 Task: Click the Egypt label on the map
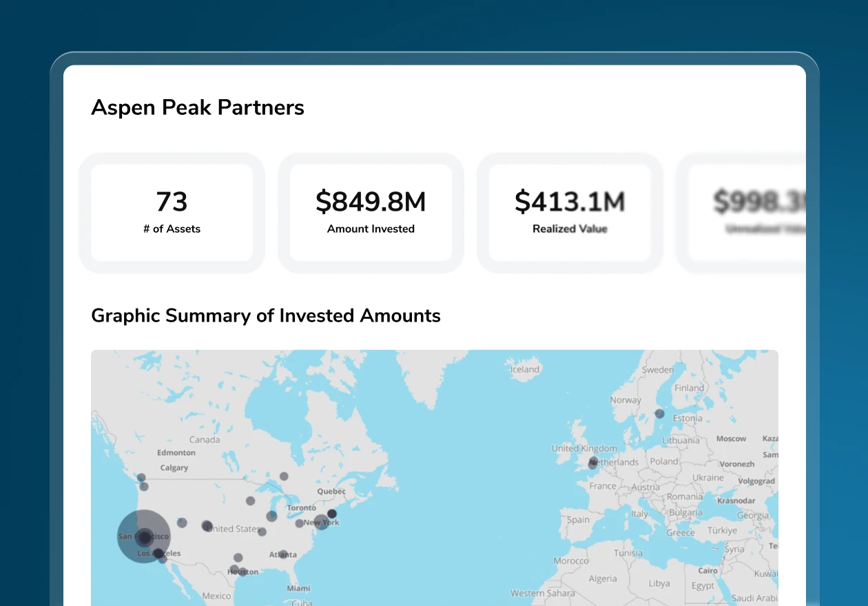[703, 586]
